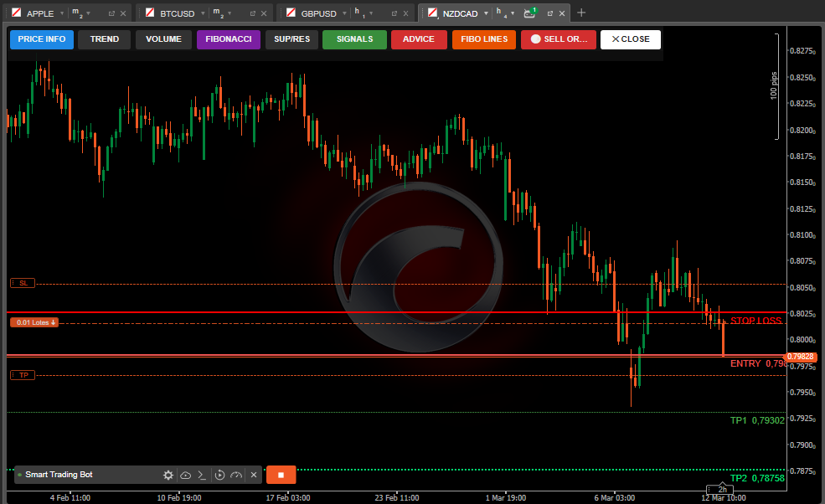Click the PRICE INFO button
The height and width of the screenshot is (504, 825).
coord(42,39)
